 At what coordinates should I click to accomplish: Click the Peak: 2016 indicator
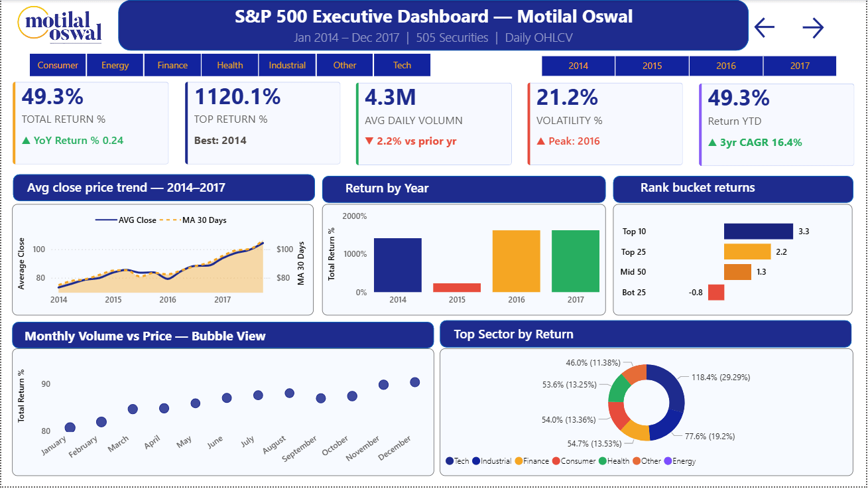point(568,141)
